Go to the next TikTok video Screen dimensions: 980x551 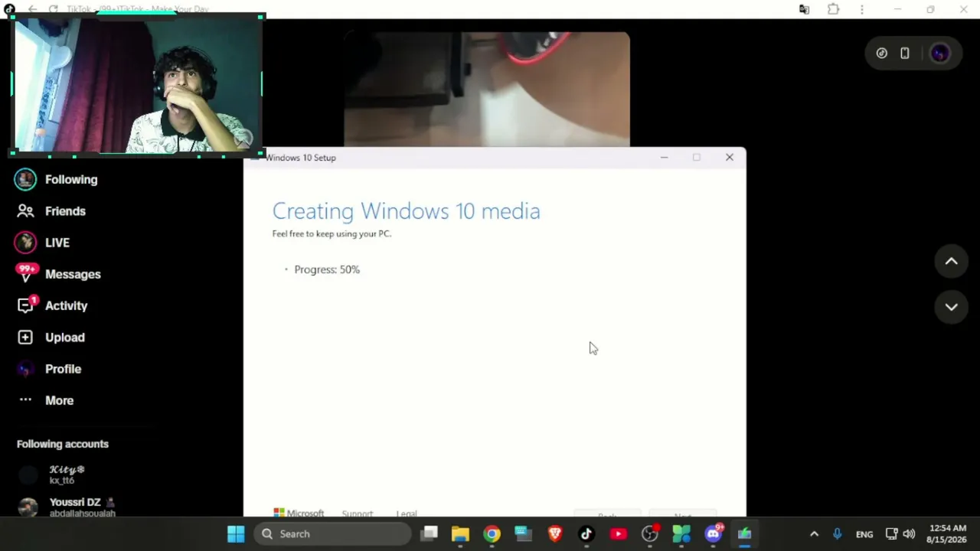click(951, 307)
